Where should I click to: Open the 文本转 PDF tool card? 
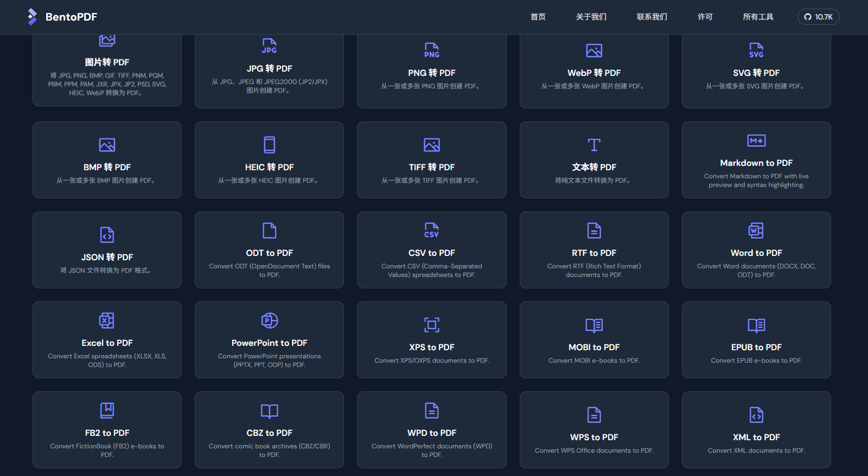click(594, 160)
